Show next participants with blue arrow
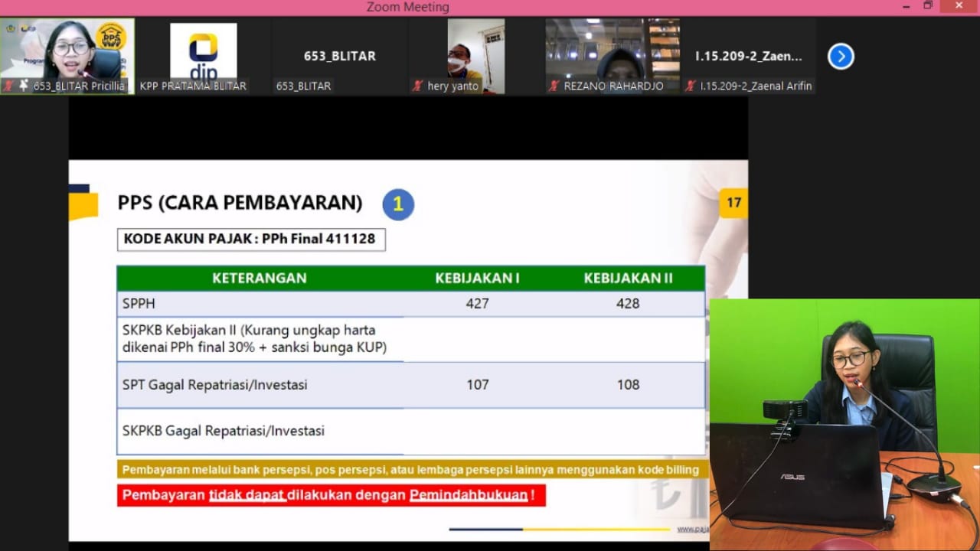The image size is (980, 551). pyautogui.click(x=841, y=57)
